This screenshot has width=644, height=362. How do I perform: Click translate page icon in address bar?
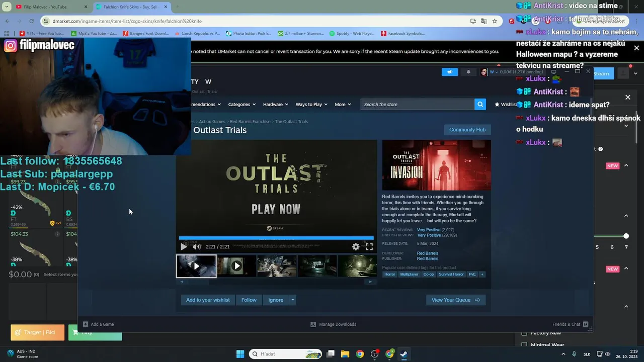(484, 21)
